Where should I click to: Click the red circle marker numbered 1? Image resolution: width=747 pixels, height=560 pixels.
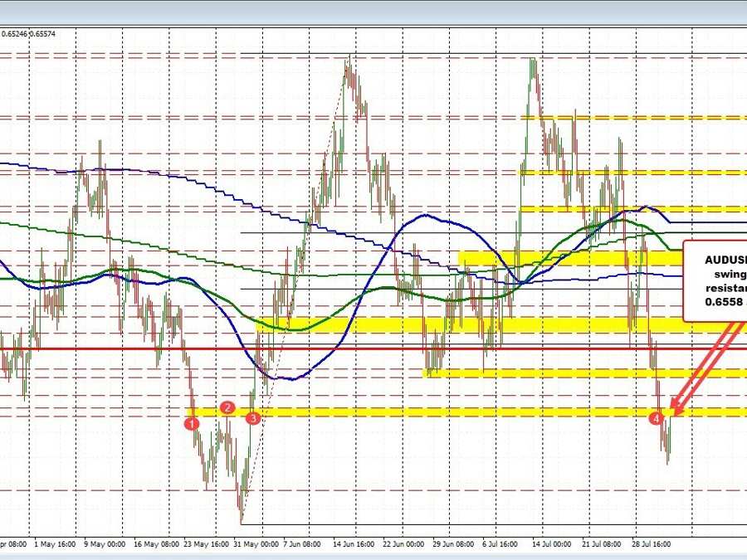click(x=193, y=423)
